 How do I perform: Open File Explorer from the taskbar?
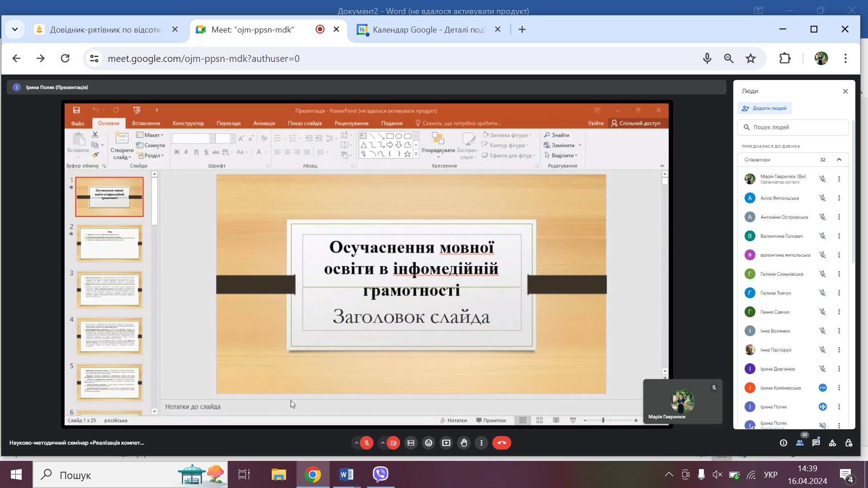tap(278, 474)
